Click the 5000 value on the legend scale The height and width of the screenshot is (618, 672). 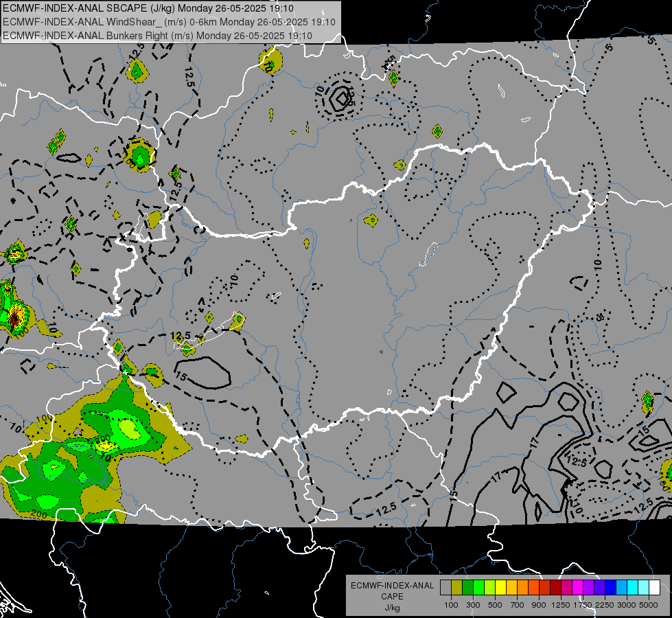[649, 605]
